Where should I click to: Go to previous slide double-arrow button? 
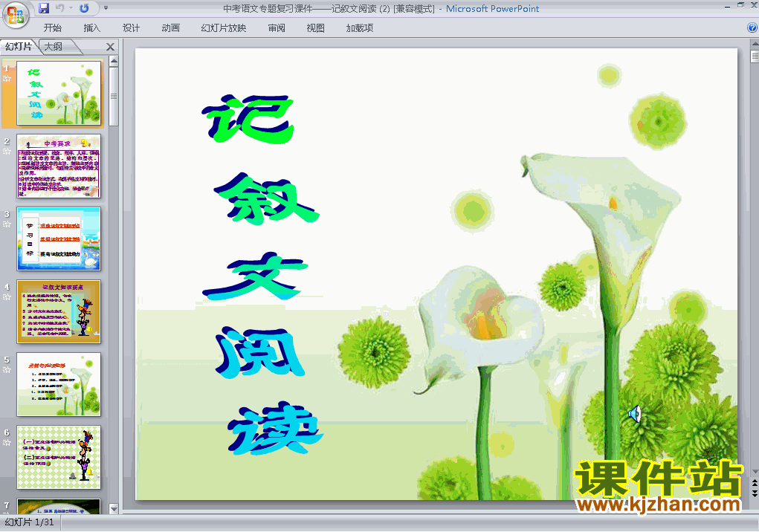pyautogui.click(x=755, y=483)
